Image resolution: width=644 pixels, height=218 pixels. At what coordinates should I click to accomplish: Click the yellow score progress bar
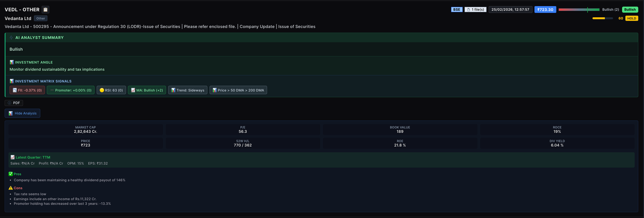pyautogui.click(x=603, y=19)
